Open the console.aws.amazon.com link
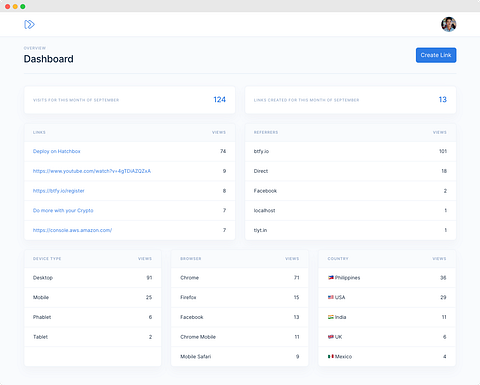480x385 pixels. click(72, 230)
